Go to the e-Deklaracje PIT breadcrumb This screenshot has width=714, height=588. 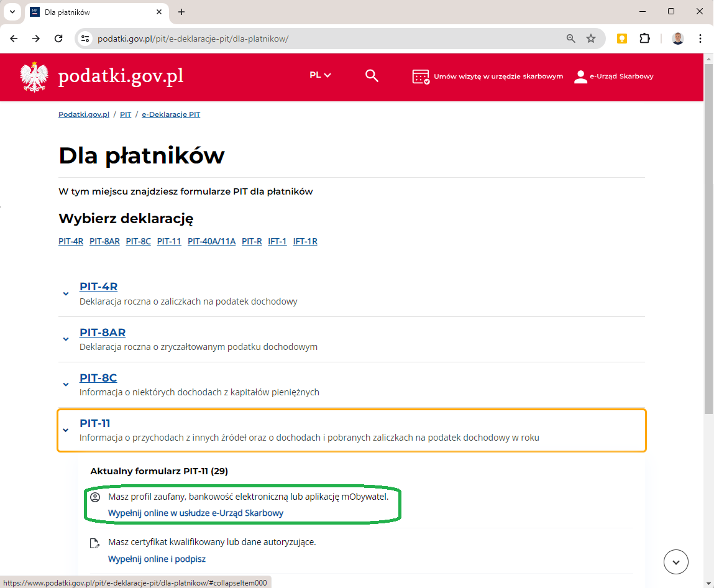171,114
